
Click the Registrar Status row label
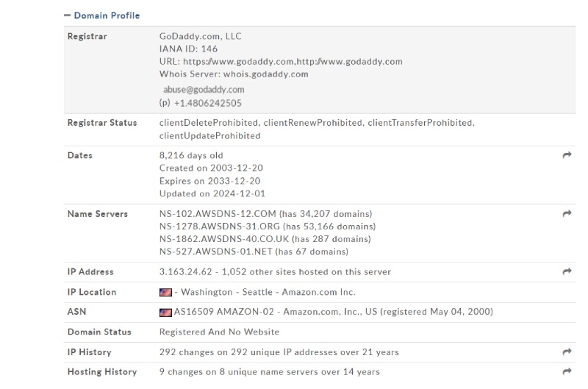[x=102, y=123]
